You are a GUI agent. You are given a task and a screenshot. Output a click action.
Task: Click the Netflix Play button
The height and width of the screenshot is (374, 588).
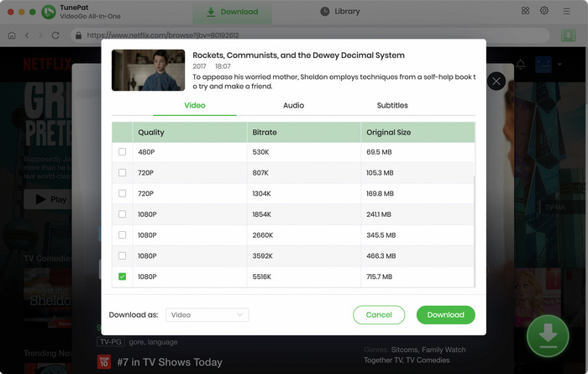[49, 199]
